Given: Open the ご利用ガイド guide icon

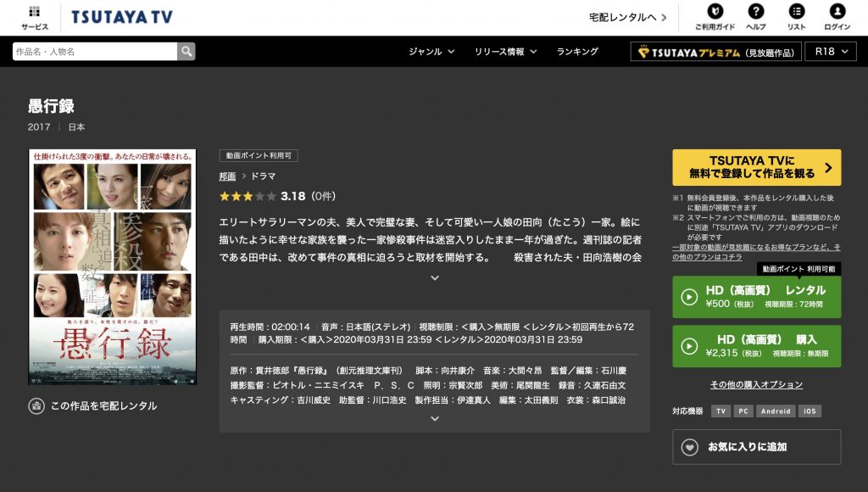Looking at the screenshot, I should point(714,12).
